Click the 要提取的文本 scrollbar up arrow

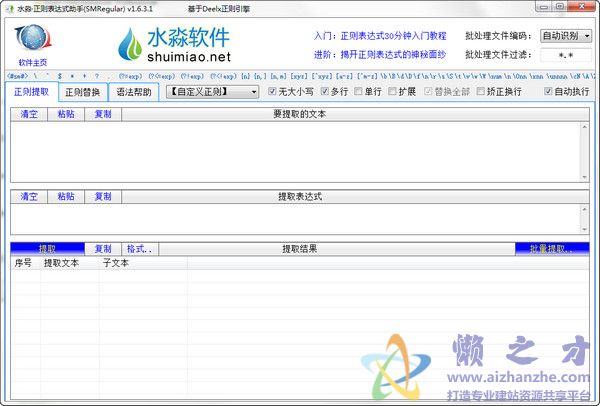coord(584,127)
